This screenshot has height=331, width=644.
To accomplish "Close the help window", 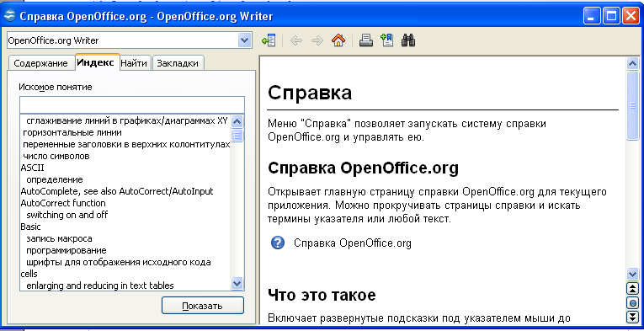I will coord(631,17).
